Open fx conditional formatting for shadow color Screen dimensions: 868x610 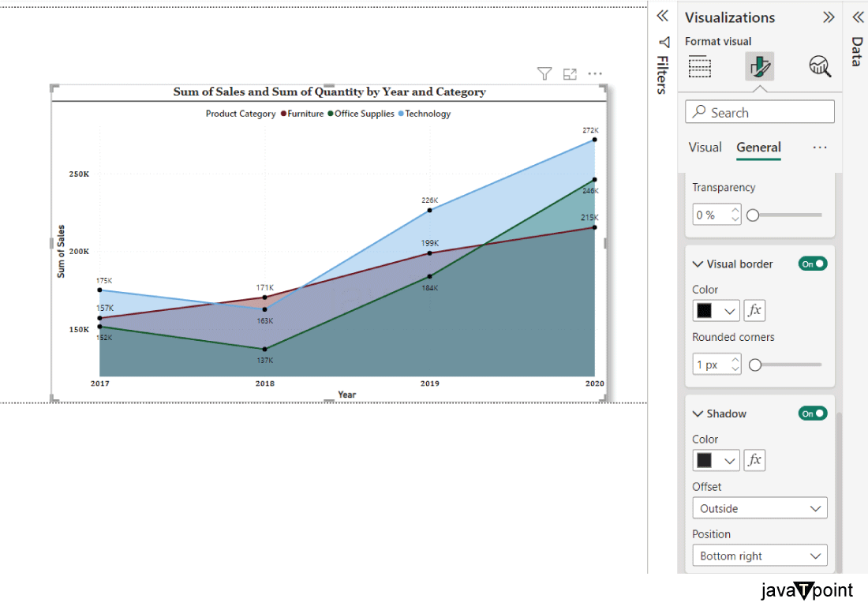(754, 460)
